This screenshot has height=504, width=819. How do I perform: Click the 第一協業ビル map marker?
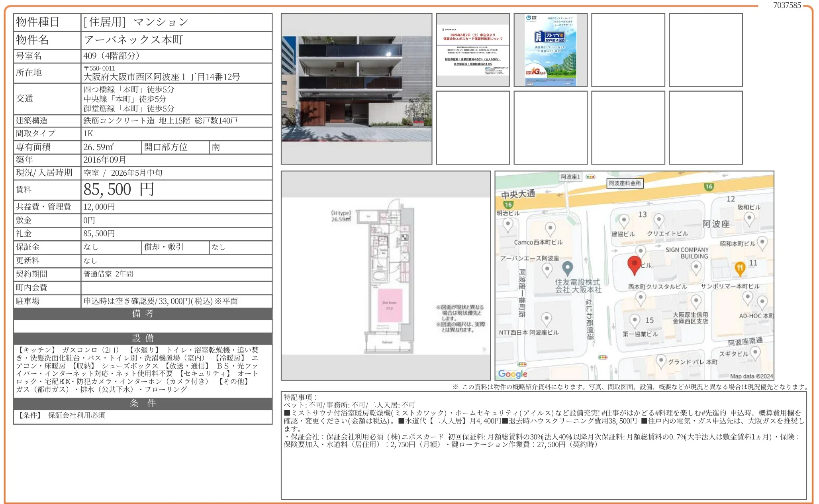point(635,320)
